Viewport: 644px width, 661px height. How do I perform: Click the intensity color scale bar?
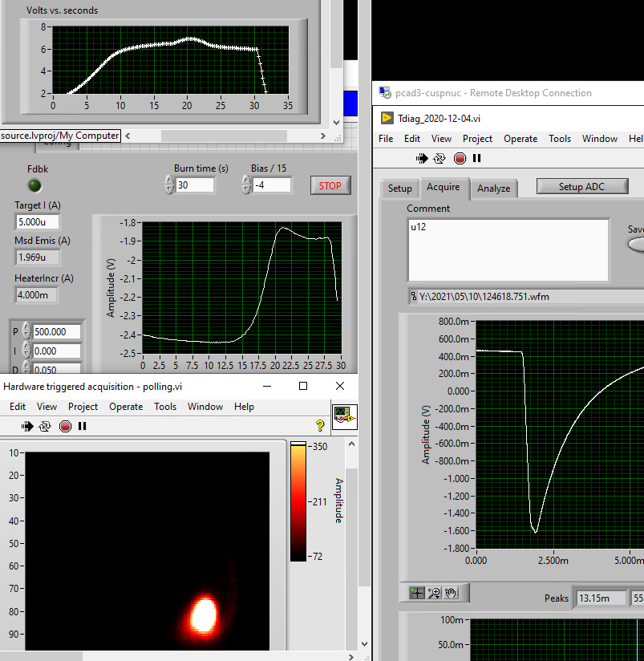[x=298, y=501]
